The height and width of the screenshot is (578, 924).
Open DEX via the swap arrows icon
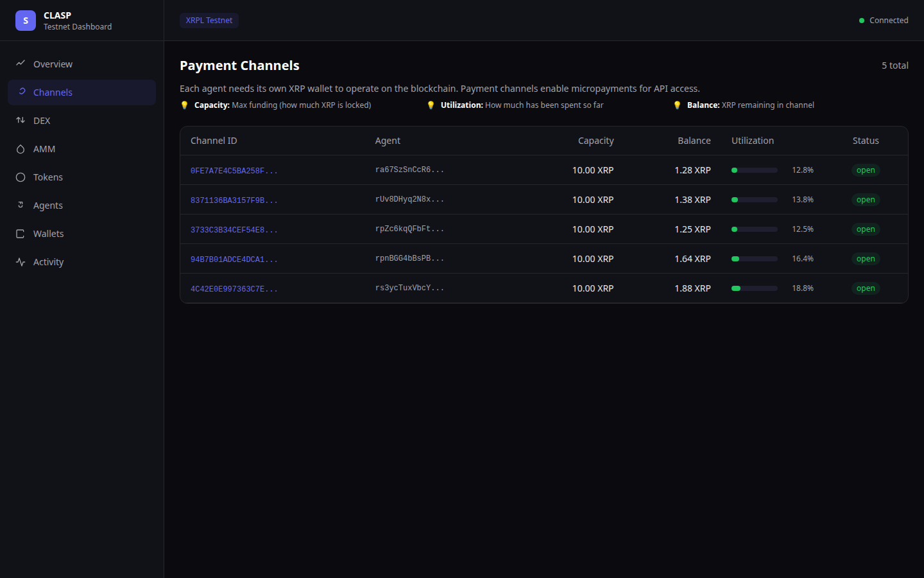pos(21,120)
